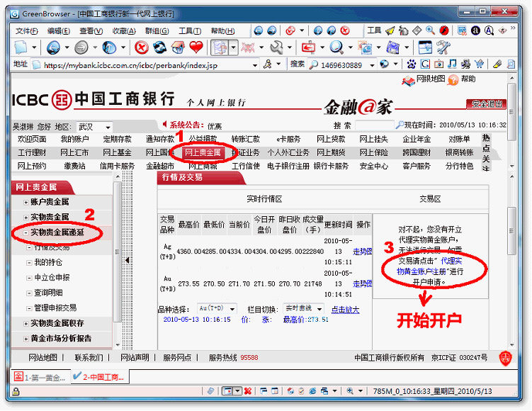Click the crossed tools settings icon
This screenshot has width=532, height=411.
point(443,47)
